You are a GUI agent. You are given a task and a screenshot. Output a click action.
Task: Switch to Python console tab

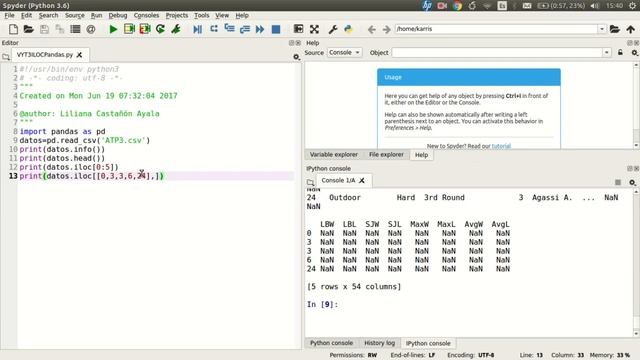click(x=331, y=343)
